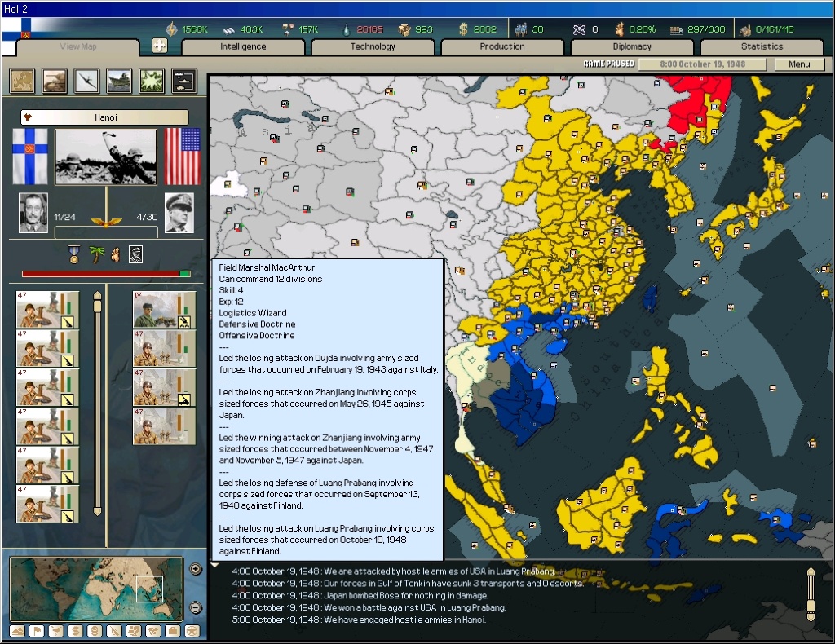835x644 pixels.
Task: Open the naval units warship hot-button
Action: tap(119, 82)
